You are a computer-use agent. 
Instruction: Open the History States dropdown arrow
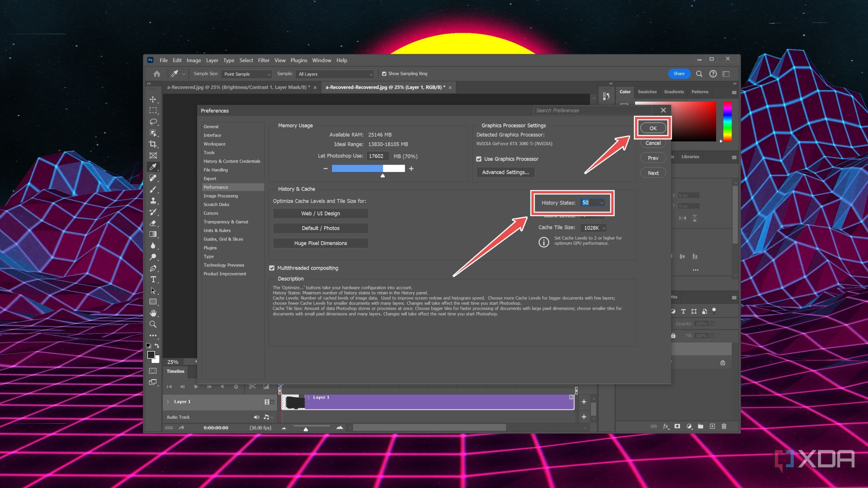(601, 203)
